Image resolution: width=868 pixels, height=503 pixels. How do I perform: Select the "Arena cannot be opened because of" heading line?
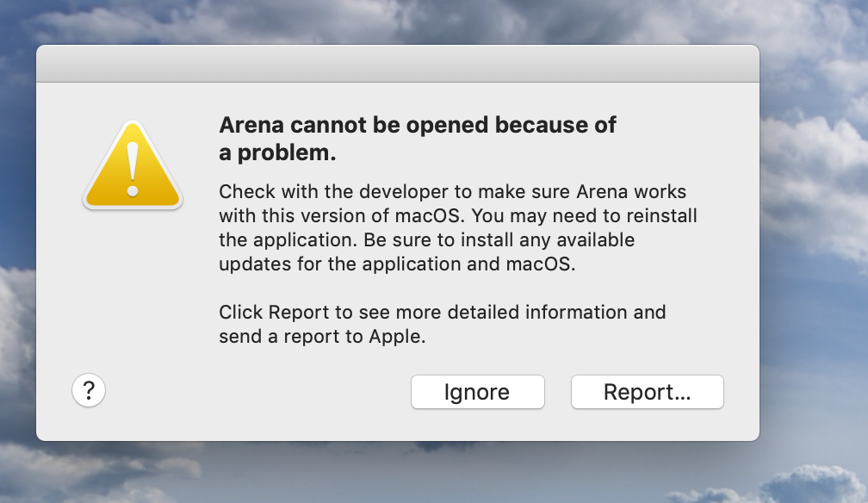point(417,125)
